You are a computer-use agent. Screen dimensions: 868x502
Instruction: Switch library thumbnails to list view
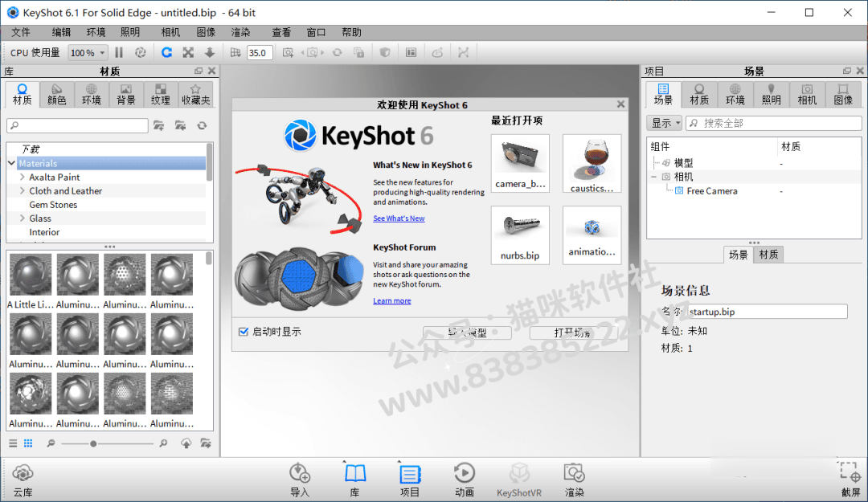[14, 443]
